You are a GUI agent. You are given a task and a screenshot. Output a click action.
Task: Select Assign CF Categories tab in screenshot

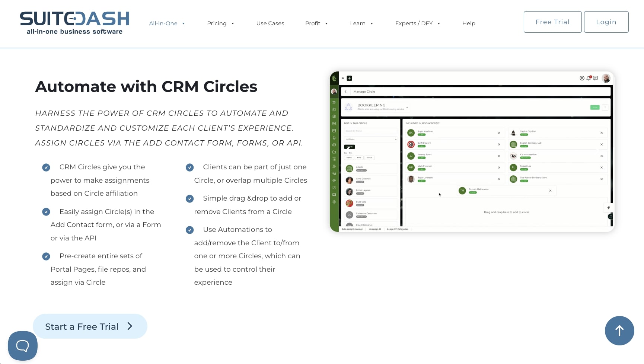pos(398,229)
